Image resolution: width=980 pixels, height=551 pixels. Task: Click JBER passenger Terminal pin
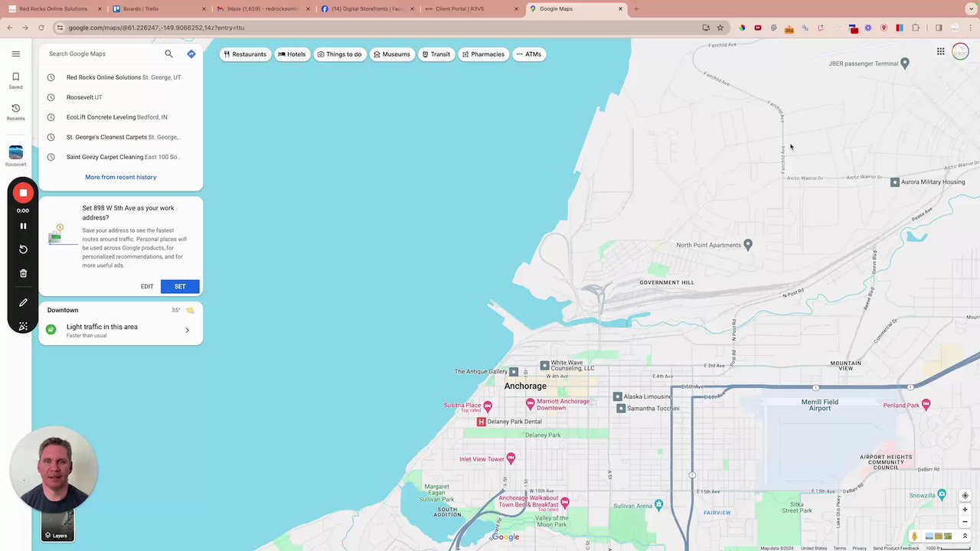905,63
